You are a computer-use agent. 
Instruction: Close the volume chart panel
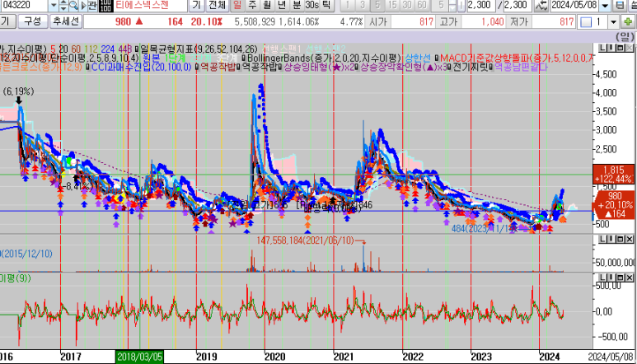click(x=630, y=239)
